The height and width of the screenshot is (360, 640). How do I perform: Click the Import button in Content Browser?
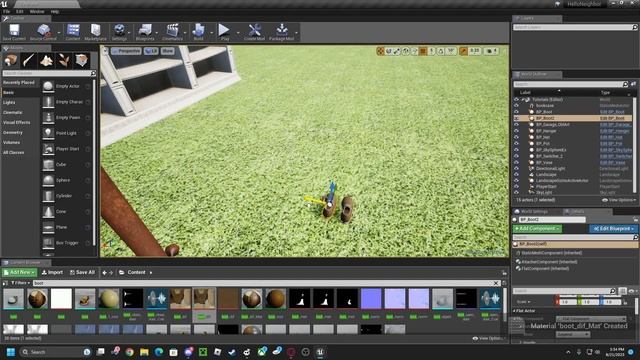pos(52,272)
